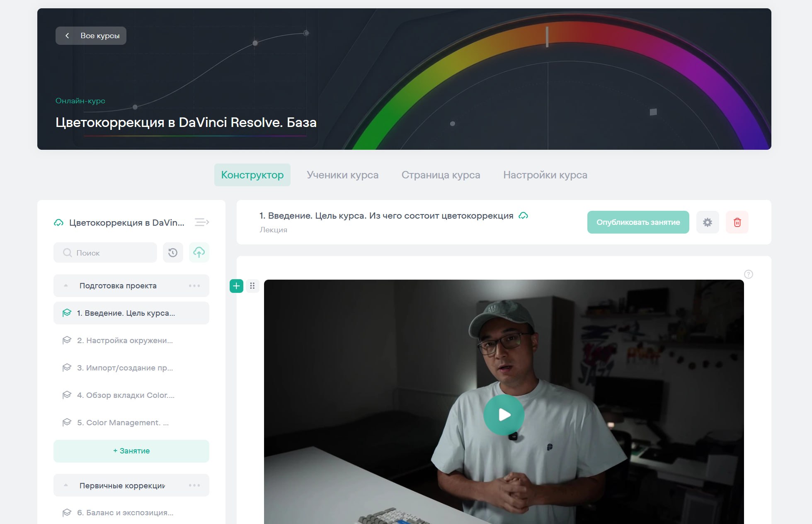This screenshot has height=524, width=812.
Task: Open the Конструктор tab
Action: point(252,175)
